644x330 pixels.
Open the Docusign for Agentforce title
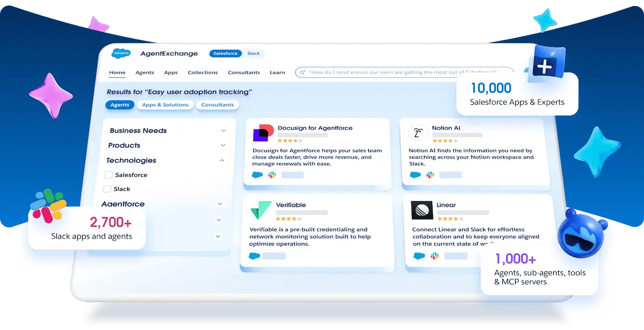(x=315, y=128)
